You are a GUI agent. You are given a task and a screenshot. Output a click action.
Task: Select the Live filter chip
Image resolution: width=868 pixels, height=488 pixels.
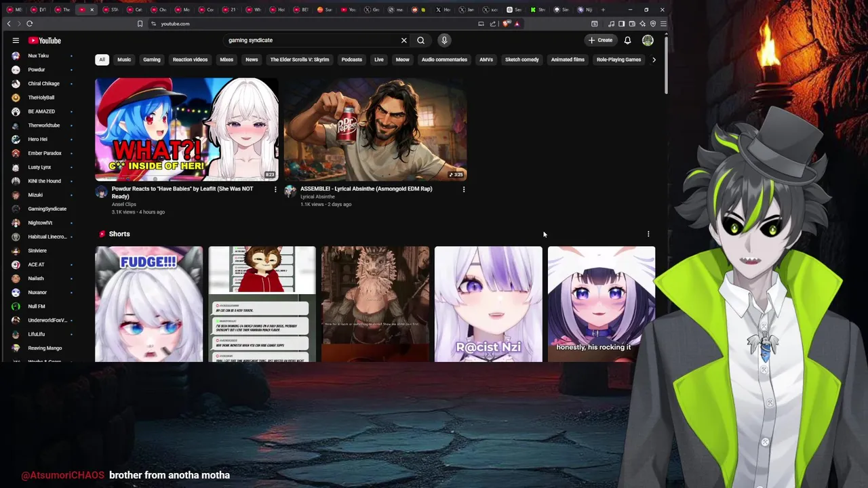point(379,60)
